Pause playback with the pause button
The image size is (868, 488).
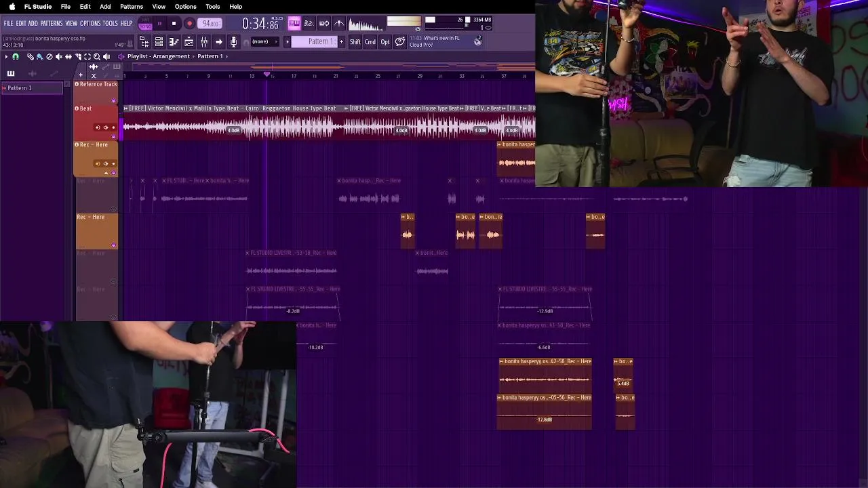click(159, 24)
